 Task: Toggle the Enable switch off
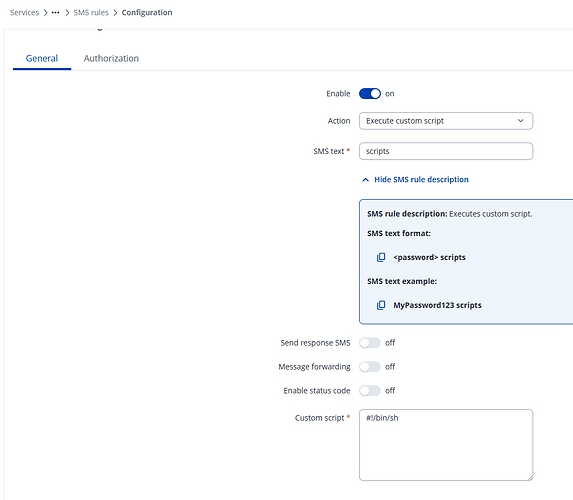[x=370, y=94]
